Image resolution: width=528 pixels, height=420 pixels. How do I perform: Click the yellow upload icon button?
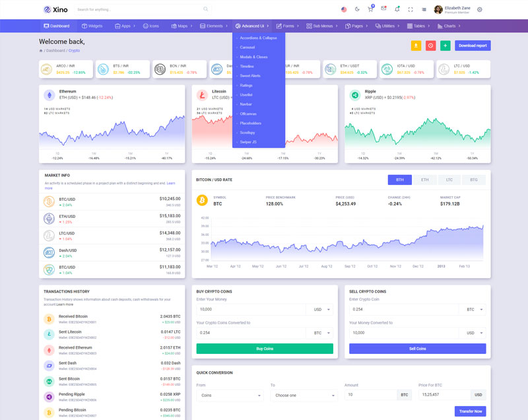coord(416,46)
